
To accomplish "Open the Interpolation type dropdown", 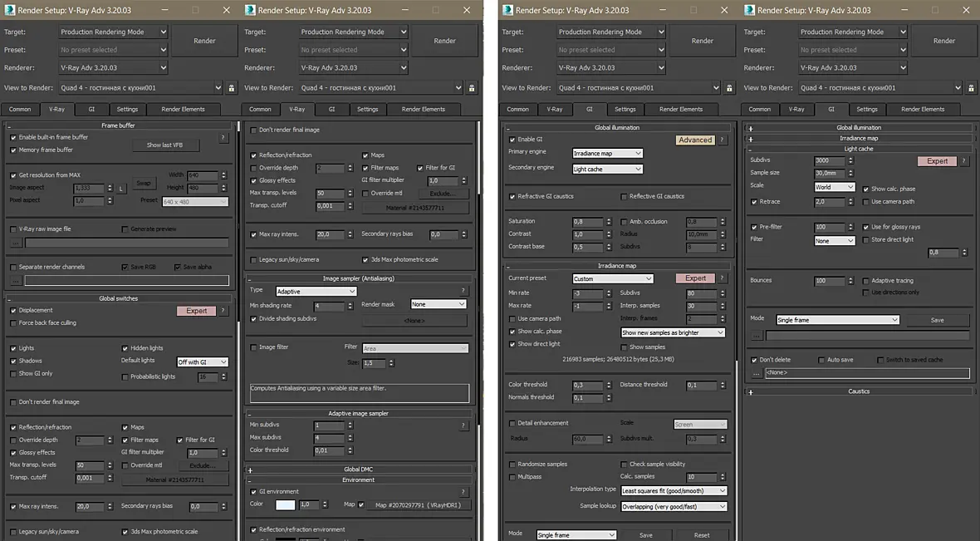I will click(674, 491).
